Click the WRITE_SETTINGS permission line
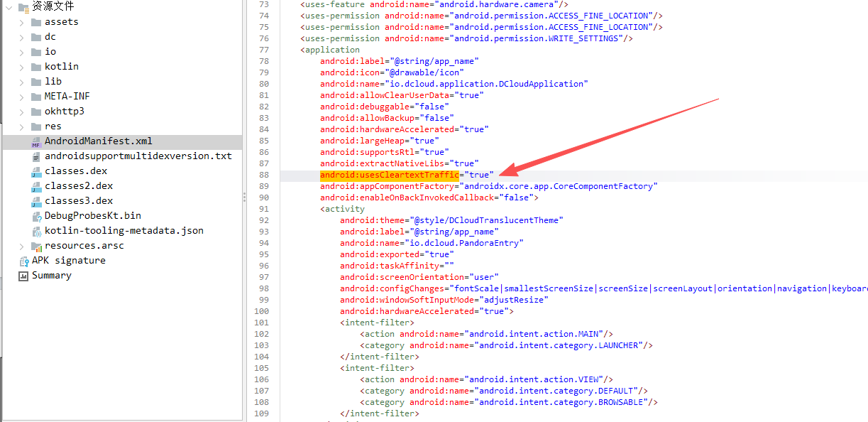Viewport: 868px width, 422px height. pos(466,38)
